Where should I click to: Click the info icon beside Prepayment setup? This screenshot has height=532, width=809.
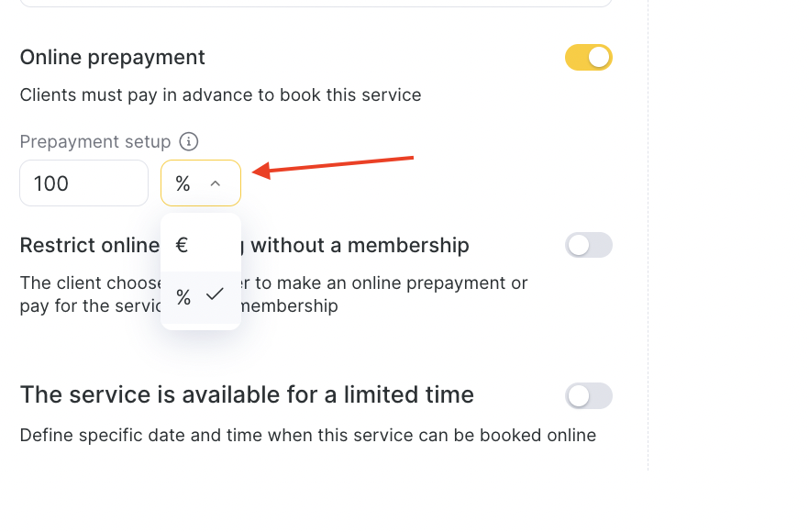click(x=189, y=142)
